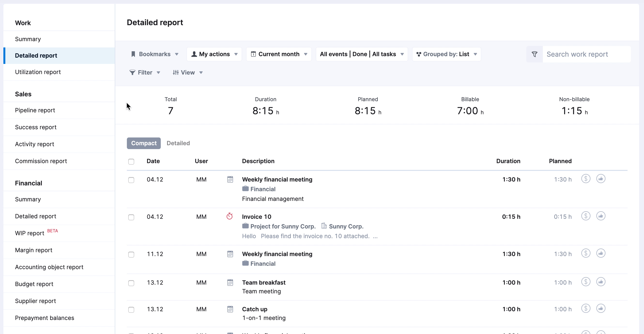Screen dimensions: 644x334
Task: Click the calendar icon beside Team breakfast
Action: pyautogui.click(x=230, y=282)
